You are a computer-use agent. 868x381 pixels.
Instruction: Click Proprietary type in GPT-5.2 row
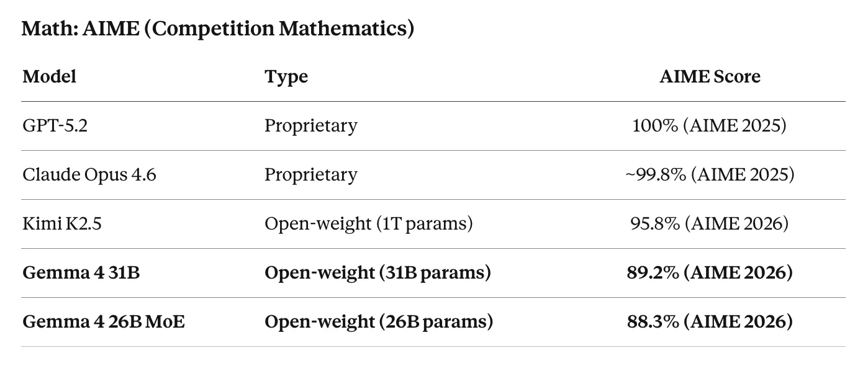coord(311,126)
